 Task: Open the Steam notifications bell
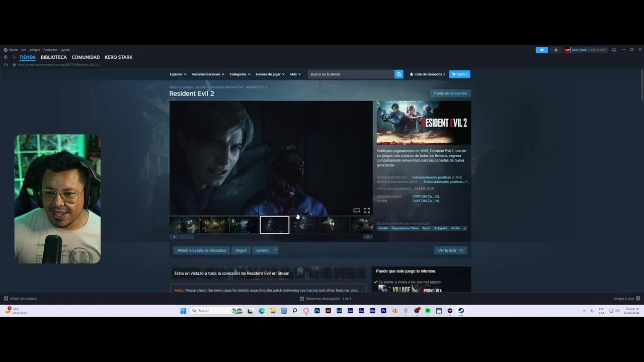[556, 50]
